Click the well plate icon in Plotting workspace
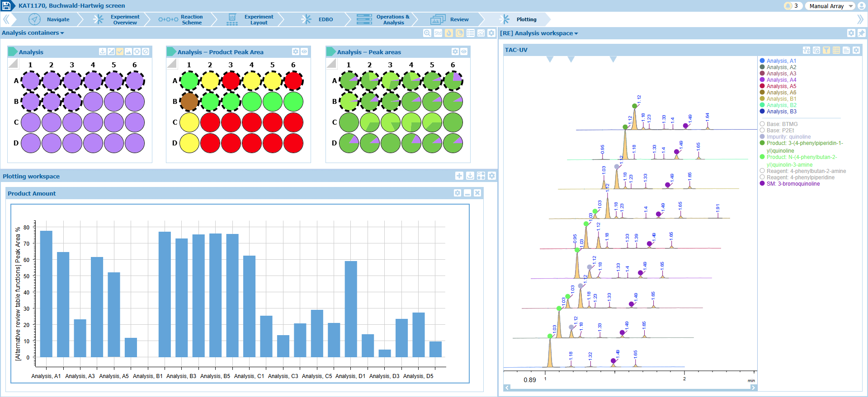Viewport: 868px width, 397px height. pyautogui.click(x=481, y=176)
